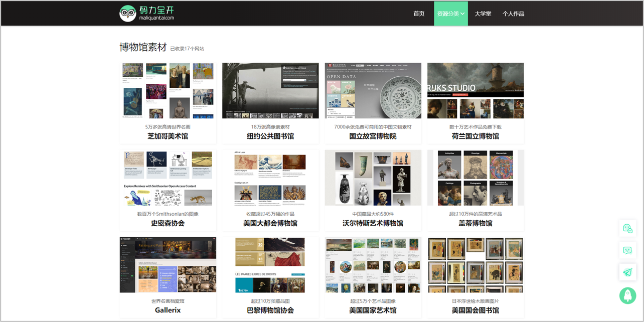
Task: Click the maliquantai.com site name text
Action: point(156,18)
